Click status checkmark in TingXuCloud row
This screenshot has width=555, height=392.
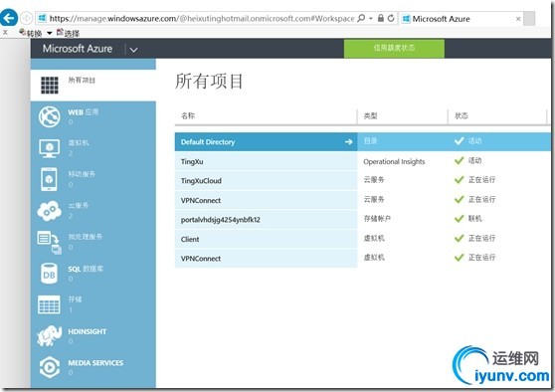click(x=460, y=180)
